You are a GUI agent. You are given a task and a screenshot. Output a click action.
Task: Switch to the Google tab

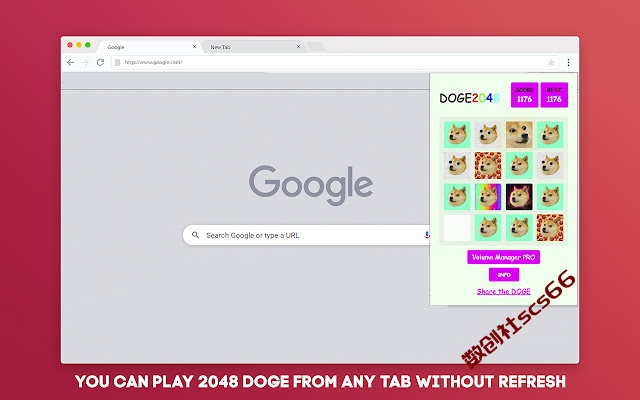(149, 47)
